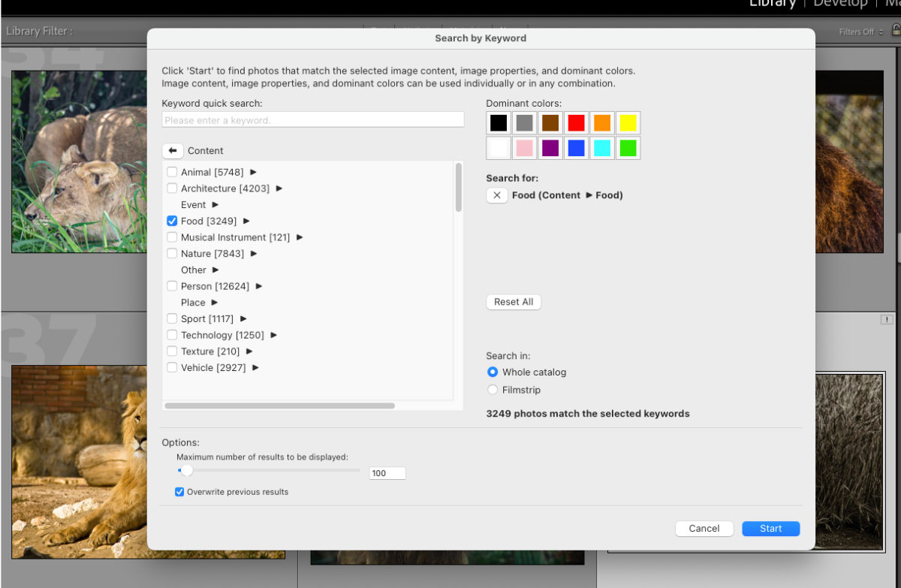Pick the cyan dominant color swatch
The height and width of the screenshot is (588, 901).
pyautogui.click(x=602, y=148)
